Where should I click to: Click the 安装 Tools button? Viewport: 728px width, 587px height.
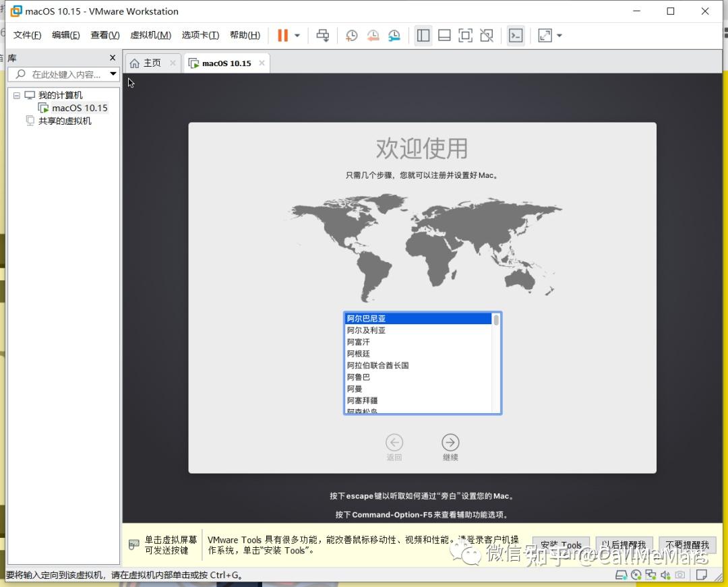(x=561, y=545)
